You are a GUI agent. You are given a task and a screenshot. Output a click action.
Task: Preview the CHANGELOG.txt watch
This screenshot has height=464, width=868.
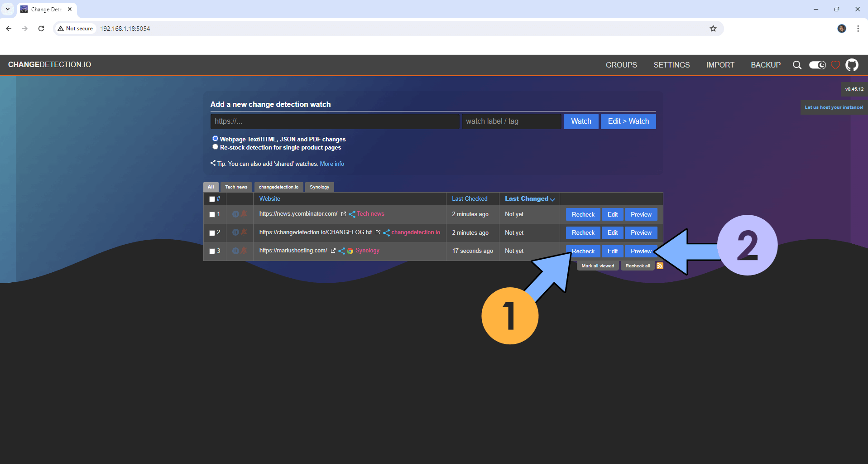tap(641, 233)
